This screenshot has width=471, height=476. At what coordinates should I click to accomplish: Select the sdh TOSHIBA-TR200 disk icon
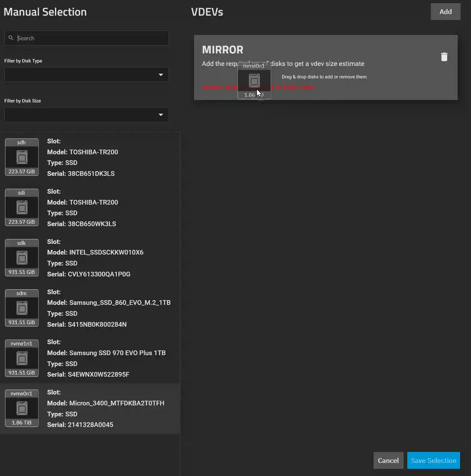pyautogui.click(x=22, y=157)
